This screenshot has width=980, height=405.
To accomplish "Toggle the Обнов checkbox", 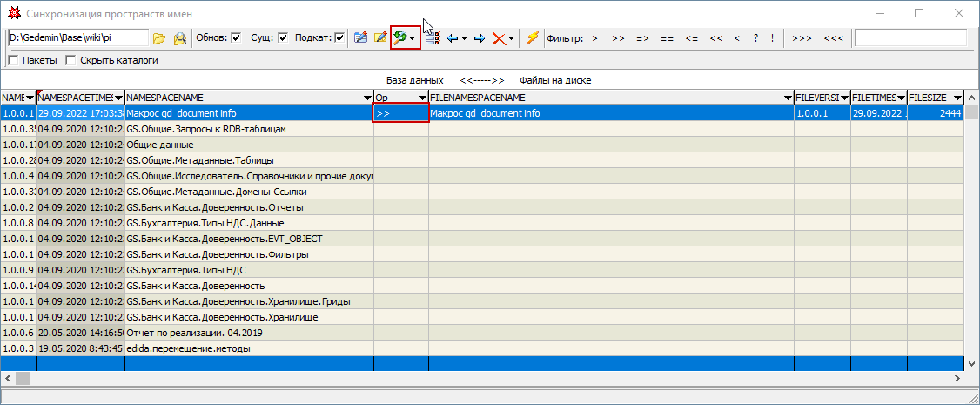I will (x=237, y=38).
